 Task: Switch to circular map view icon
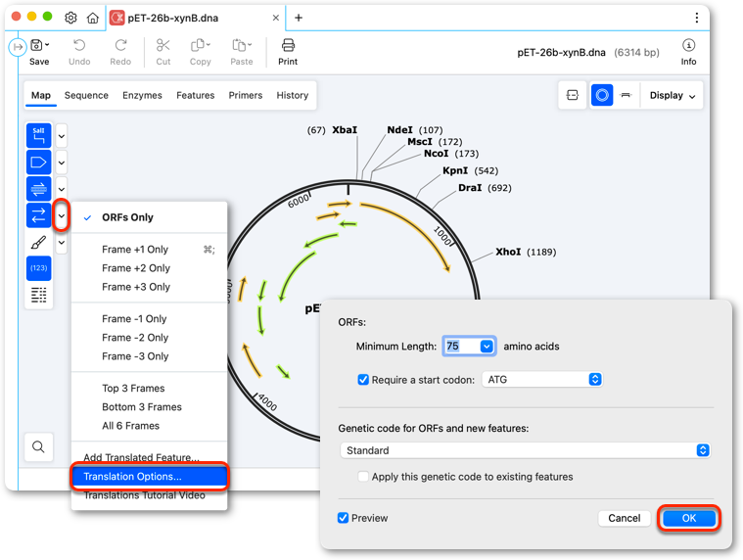click(602, 95)
